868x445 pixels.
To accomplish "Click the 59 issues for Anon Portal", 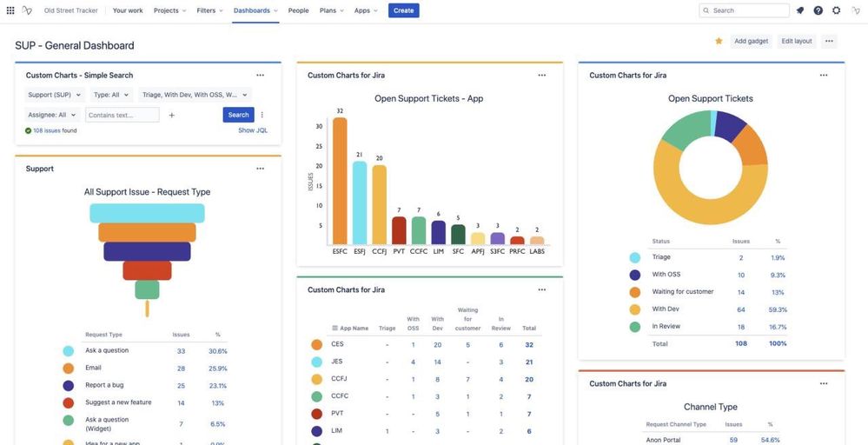I will [x=733, y=441].
